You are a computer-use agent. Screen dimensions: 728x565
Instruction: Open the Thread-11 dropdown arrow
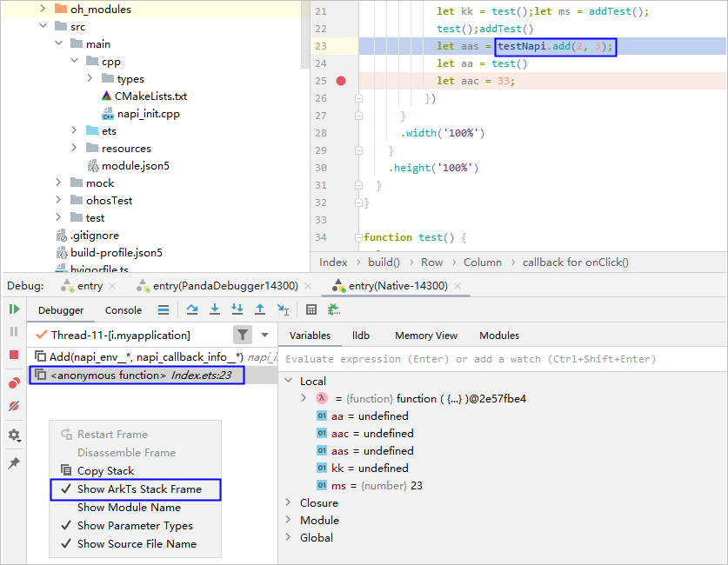tap(265, 335)
